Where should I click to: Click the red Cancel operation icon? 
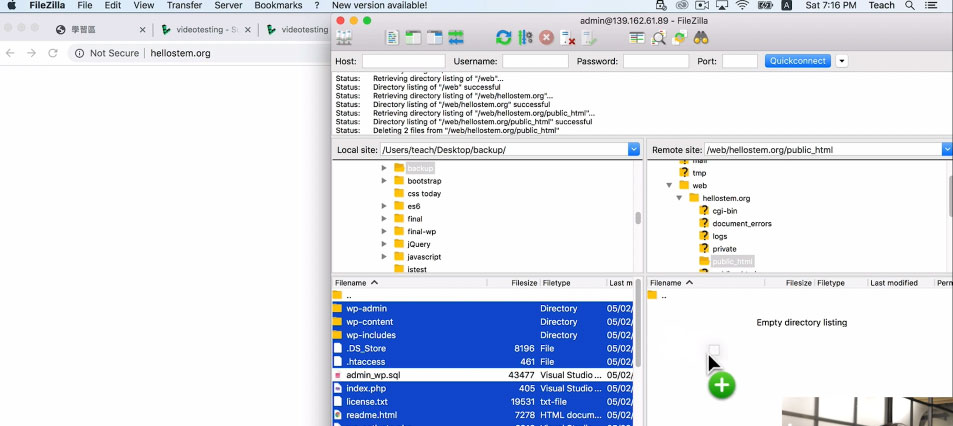[546, 38]
